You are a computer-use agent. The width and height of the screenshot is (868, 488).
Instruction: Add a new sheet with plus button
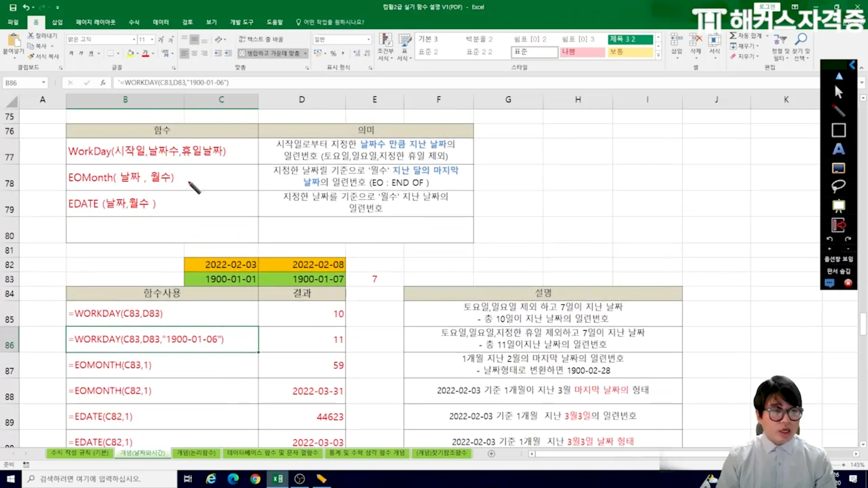coord(491,453)
